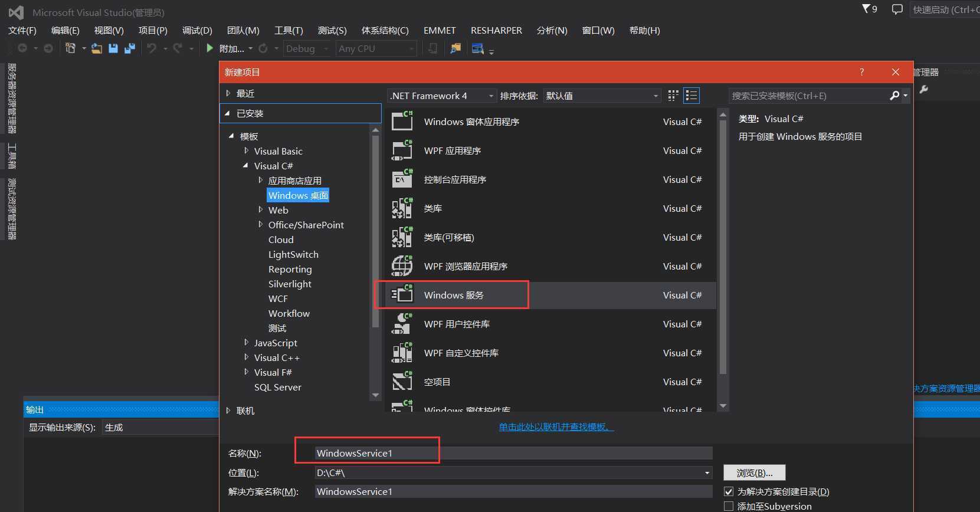Expand the Office/SharePoint tree node

261,225
